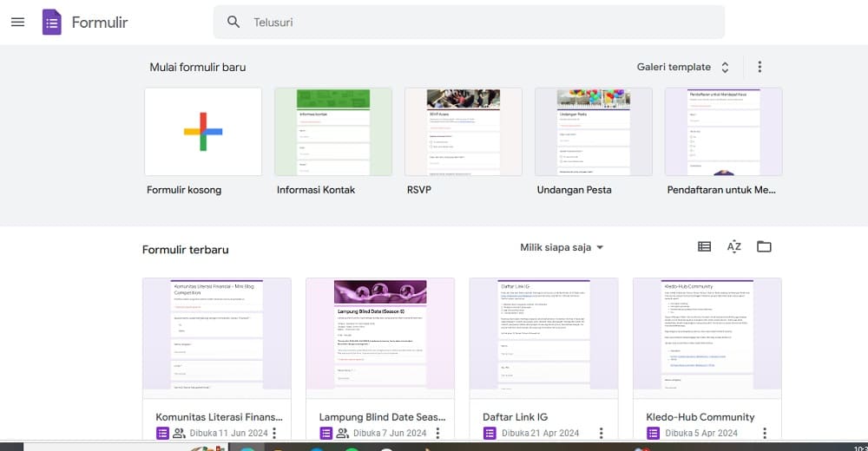Click the Formulir app title
The image size is (868, 451).
coord(100,23)
